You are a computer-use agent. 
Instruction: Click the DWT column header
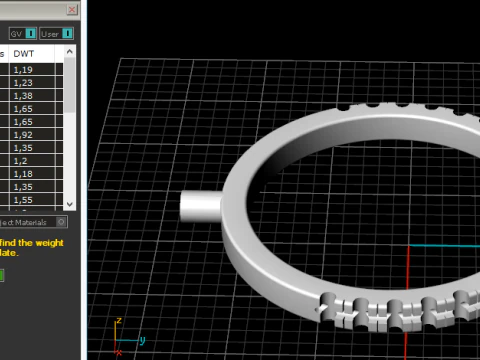pos(32,54)
